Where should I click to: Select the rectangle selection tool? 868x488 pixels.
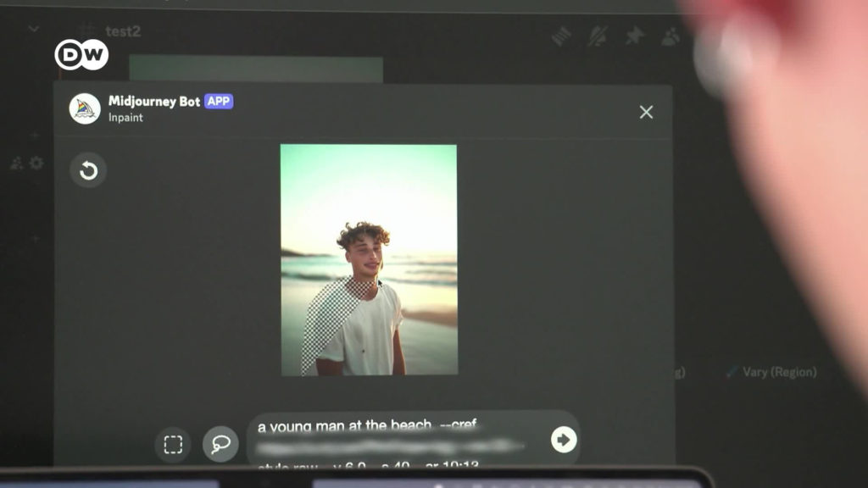[x=173, y=445]
